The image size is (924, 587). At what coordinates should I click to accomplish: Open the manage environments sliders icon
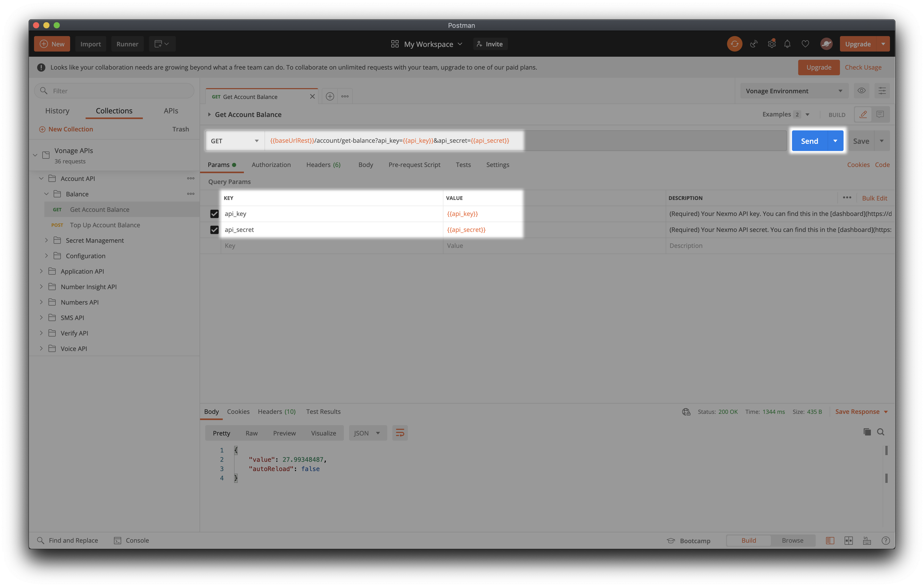(x=882, y=91)
